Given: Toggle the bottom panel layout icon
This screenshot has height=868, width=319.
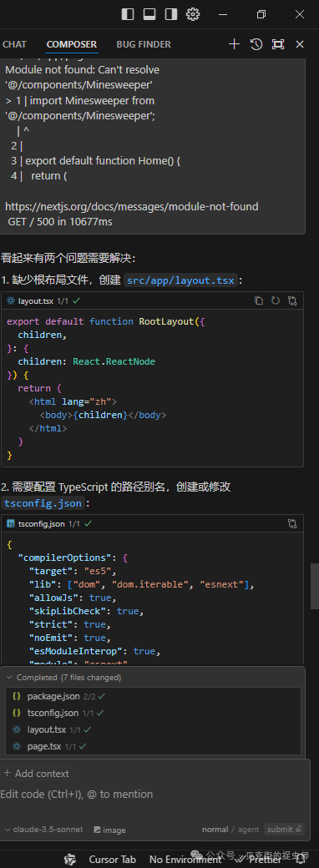Looking at the screenshot, I should coord(149,14).
